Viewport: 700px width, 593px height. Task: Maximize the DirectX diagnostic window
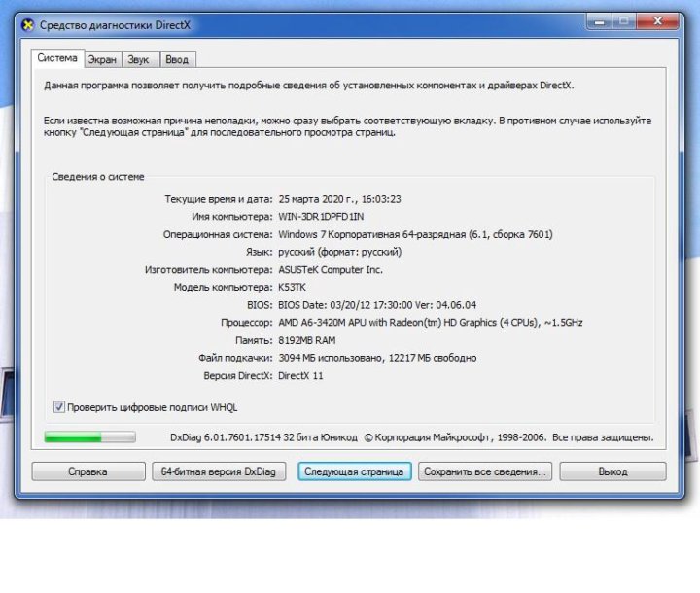pos(625,22)
